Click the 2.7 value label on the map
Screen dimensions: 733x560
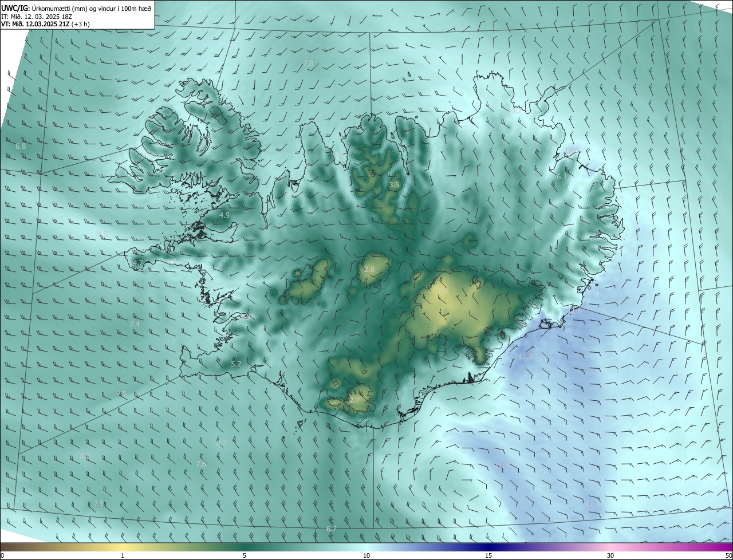pyautogui.click(x=354, y=400)
